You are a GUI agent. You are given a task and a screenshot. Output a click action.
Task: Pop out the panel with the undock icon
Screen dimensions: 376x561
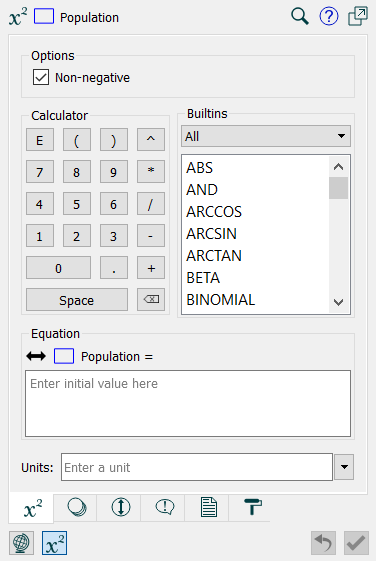pyautogui.click(x=358, y=16)
